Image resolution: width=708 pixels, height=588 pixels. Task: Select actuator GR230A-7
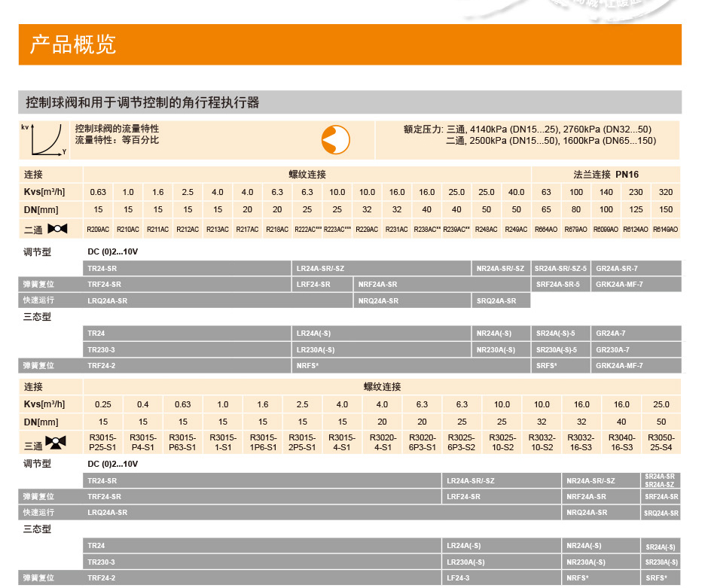(636, 350)
